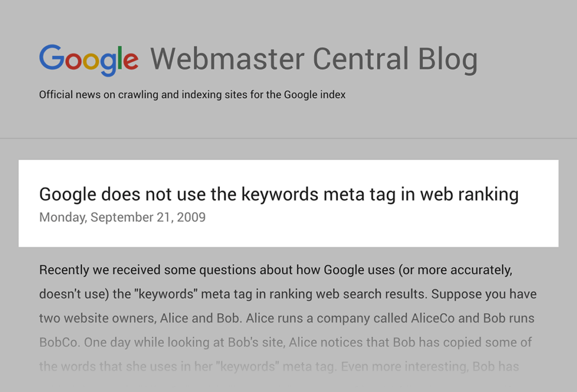
Task: Click the word "Central" in the header
Action: pos(361,59)
